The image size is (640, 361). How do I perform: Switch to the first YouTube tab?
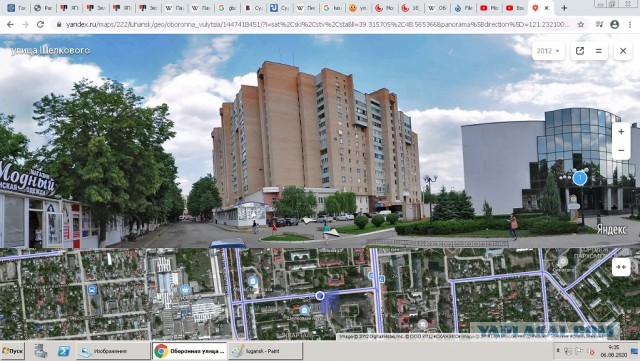coord(489,8)
